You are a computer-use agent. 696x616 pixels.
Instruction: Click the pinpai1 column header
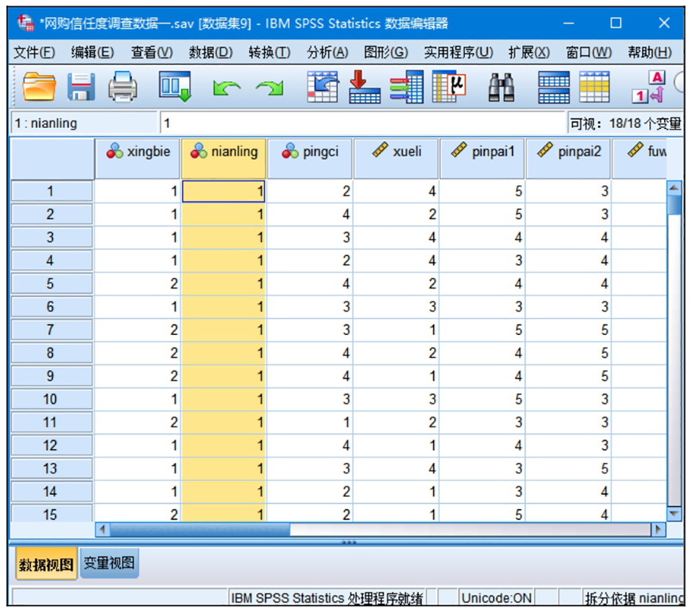pyautogui.click(x=483, y=152)
